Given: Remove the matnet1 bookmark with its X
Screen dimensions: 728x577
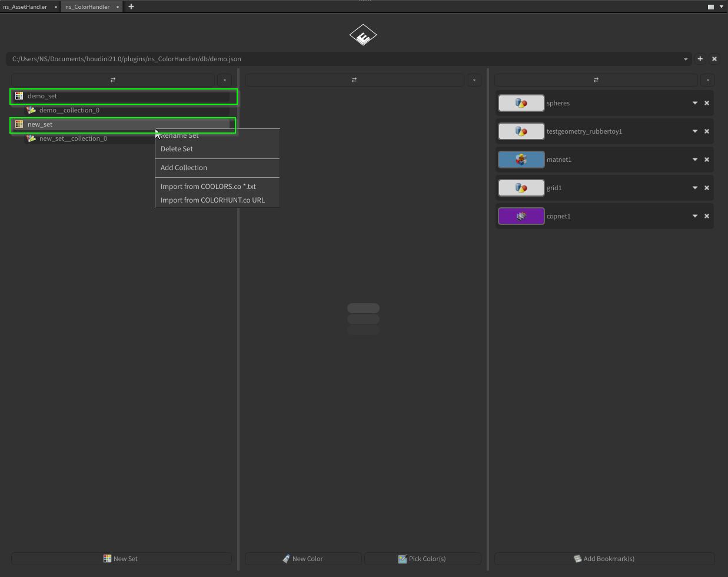Looking at the screenshot, I should [707, 160].
